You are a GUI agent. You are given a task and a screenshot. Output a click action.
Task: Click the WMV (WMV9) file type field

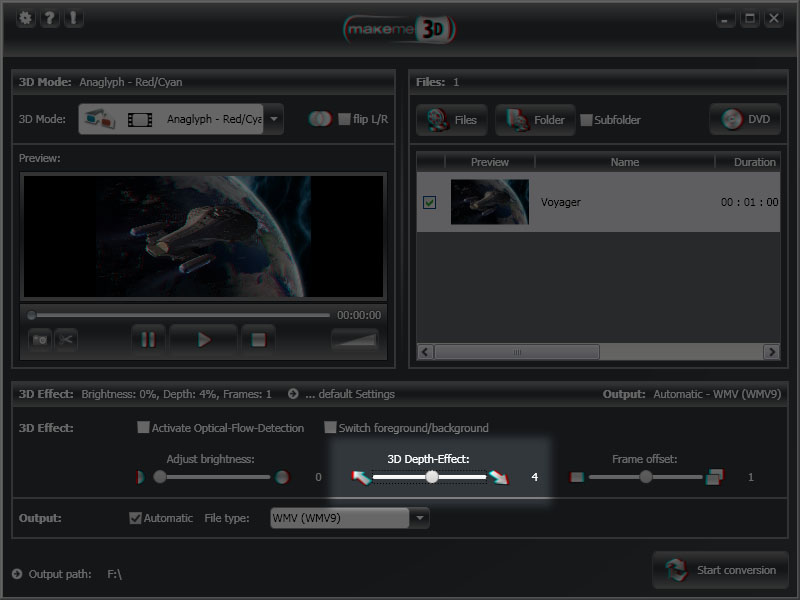340,518
